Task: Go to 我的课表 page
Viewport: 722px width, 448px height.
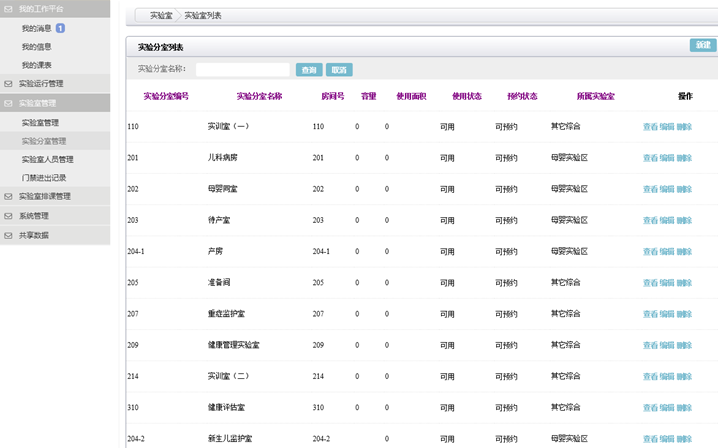Action: pos(37,65)
